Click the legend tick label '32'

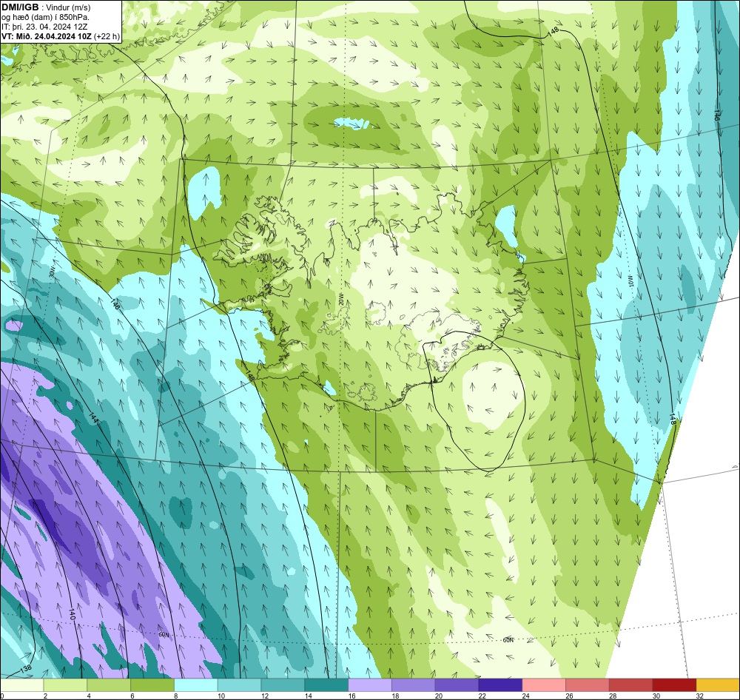point(700,696)
